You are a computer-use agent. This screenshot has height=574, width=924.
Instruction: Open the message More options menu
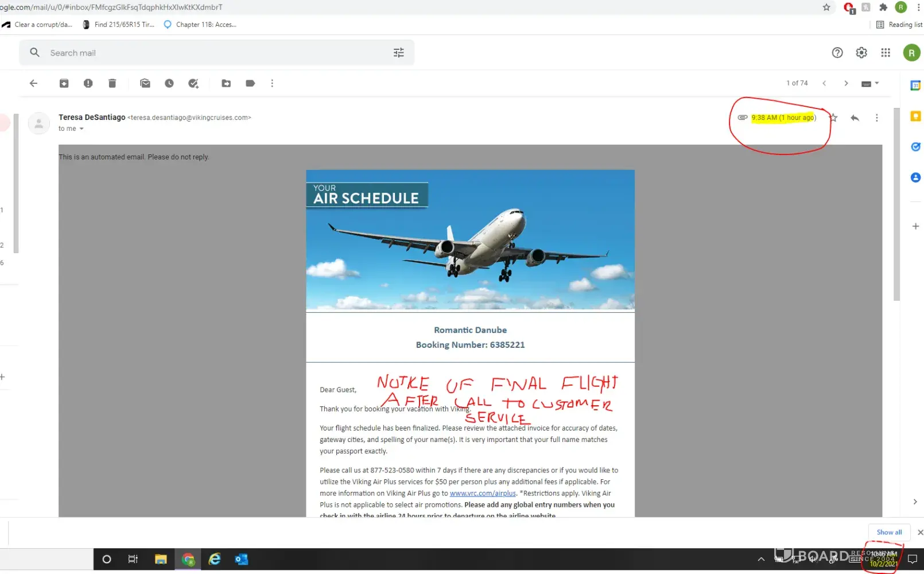coord(876,118)
